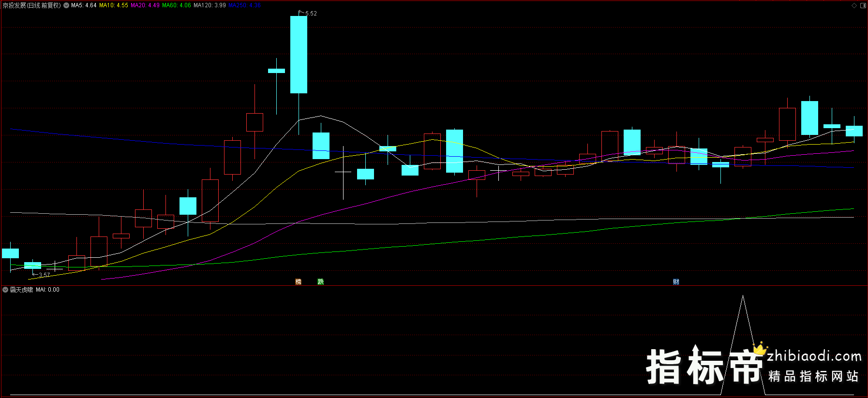Select the yellow MA10 value label

[x=114, y=6]
